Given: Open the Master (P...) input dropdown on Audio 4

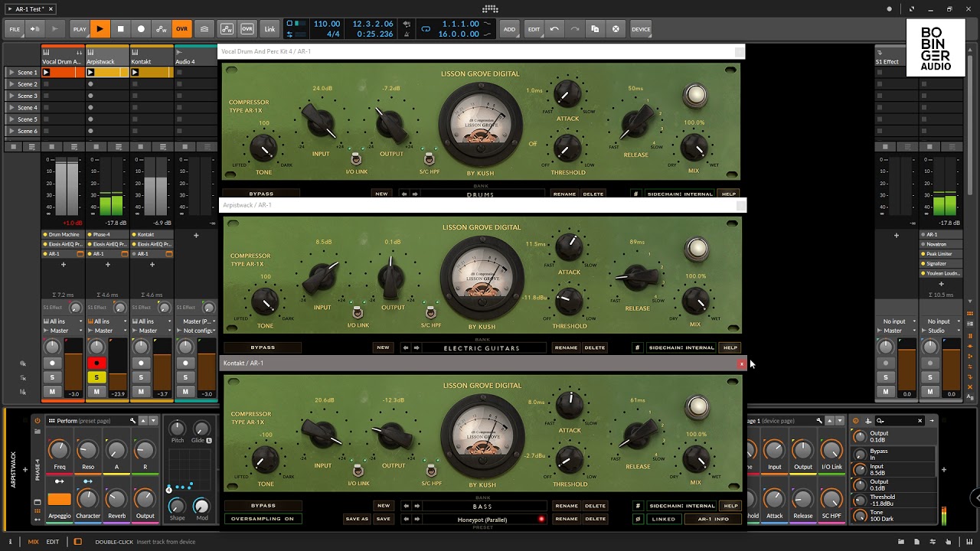Looking at the screenshot, I should (x=196, y=321).
